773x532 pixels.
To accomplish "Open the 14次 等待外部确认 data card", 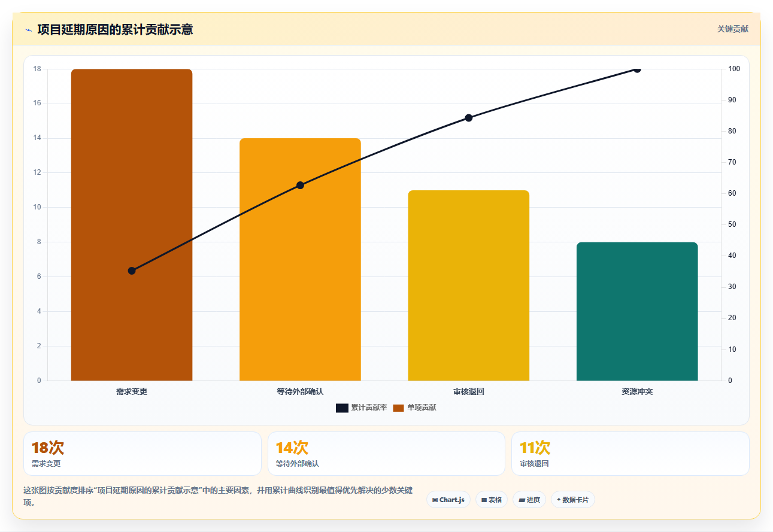I will coord(386,454).
